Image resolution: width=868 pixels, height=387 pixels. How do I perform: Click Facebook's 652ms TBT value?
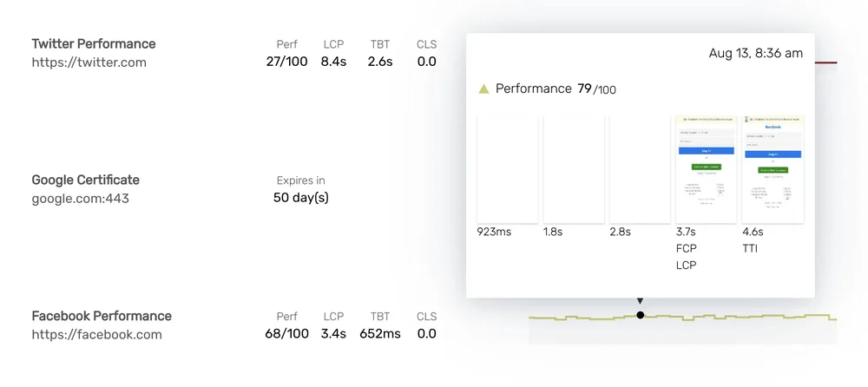pyautogui.click(x=379, y=334)
